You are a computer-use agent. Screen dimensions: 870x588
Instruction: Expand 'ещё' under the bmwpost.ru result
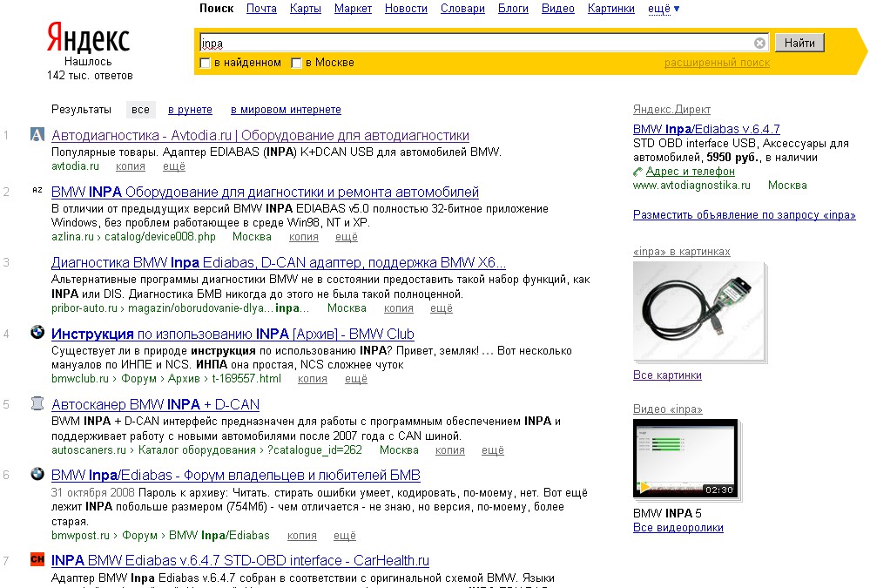coord(345,535)
